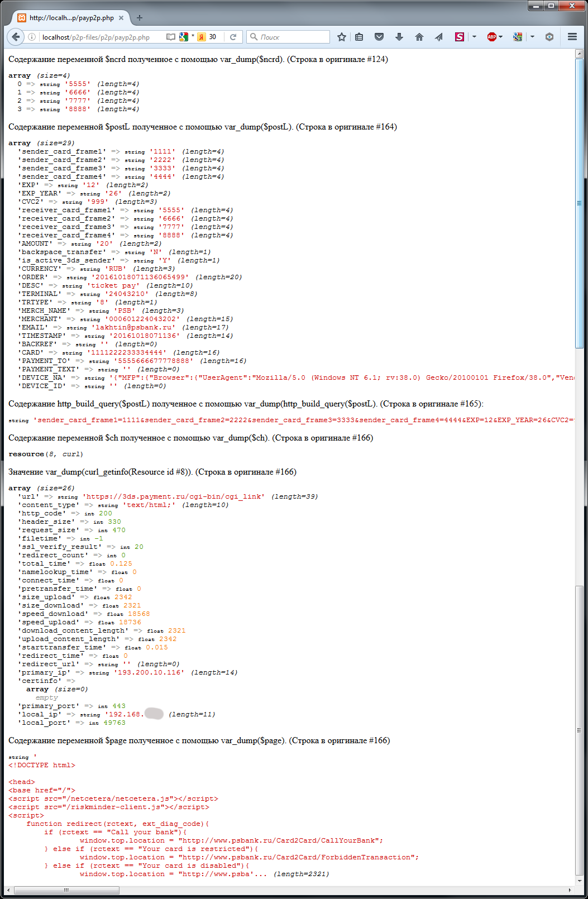Click the hexagon eye extension icon

[549, 37]
